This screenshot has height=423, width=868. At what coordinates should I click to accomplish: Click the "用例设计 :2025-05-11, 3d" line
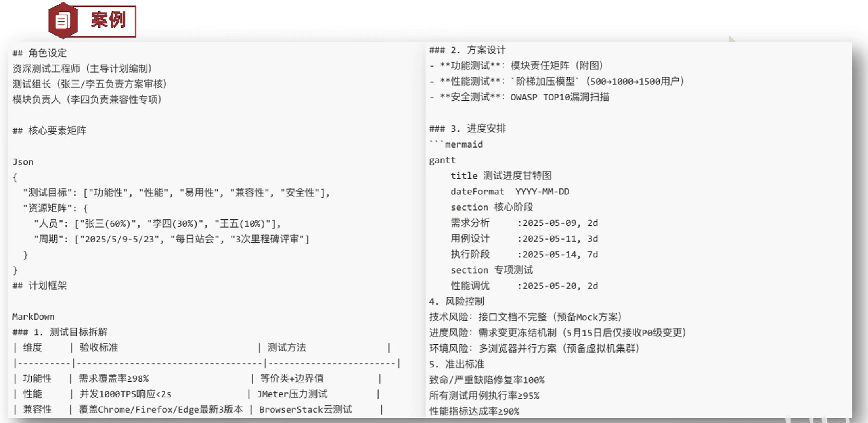click(x=524, y=239)
